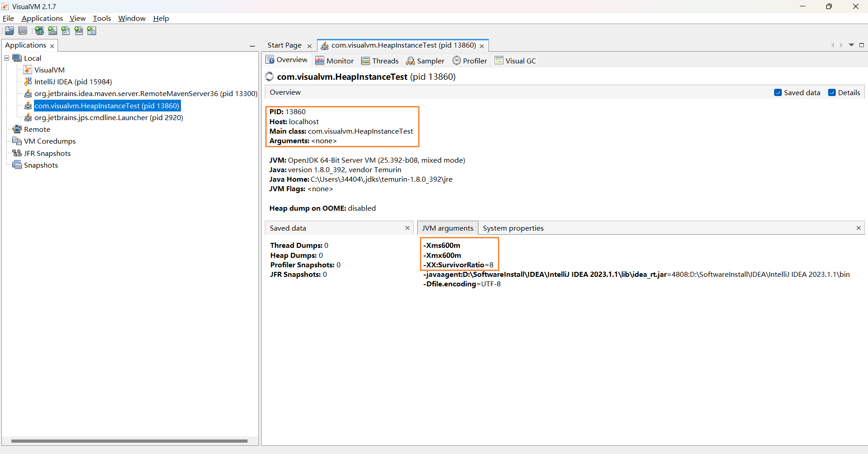Close the Applications panel tab

52,46
